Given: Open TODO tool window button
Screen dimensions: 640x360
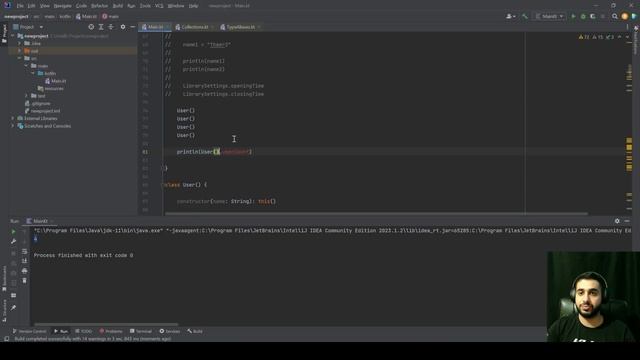Looking at the screenshot, I should pyautogui.click(x=84, y=331).
